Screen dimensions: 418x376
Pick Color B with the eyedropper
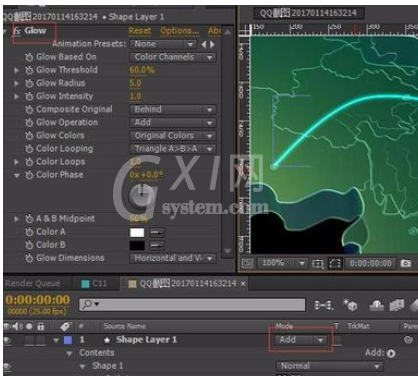coord(157,246)
